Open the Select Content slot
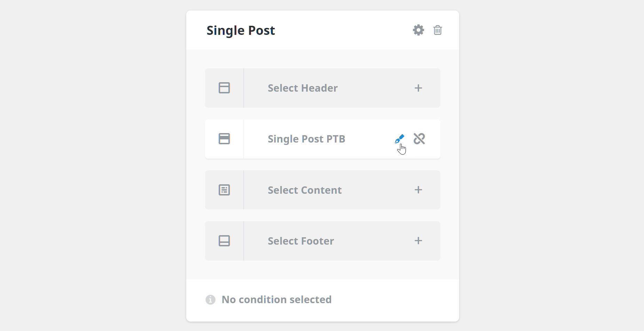This screenshot has width=644, height=331. [323, 190]
